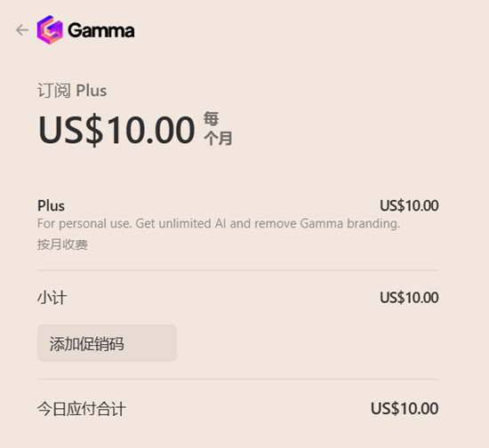
Task: Click the Gamma wordmark text
Action: (101, 30)
